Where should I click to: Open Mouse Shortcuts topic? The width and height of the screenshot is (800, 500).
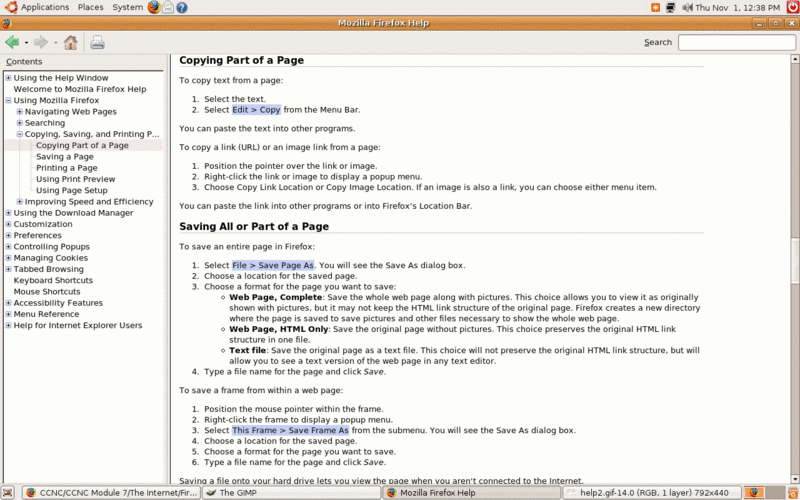[x=47, y=291]
